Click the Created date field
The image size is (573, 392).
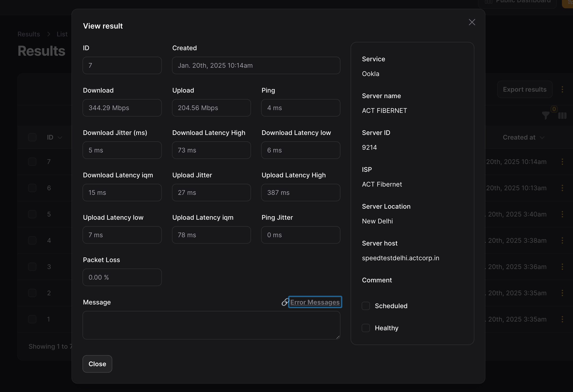(x=256, y=65)
